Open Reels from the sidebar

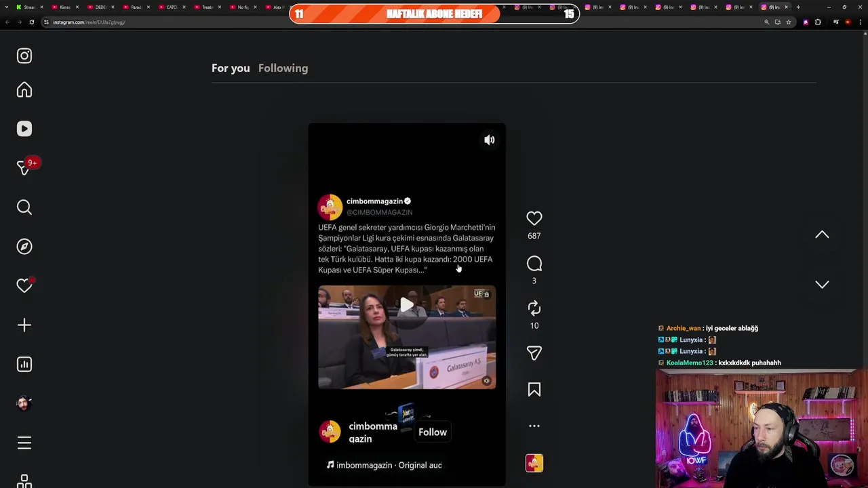(x=24, y=129)
